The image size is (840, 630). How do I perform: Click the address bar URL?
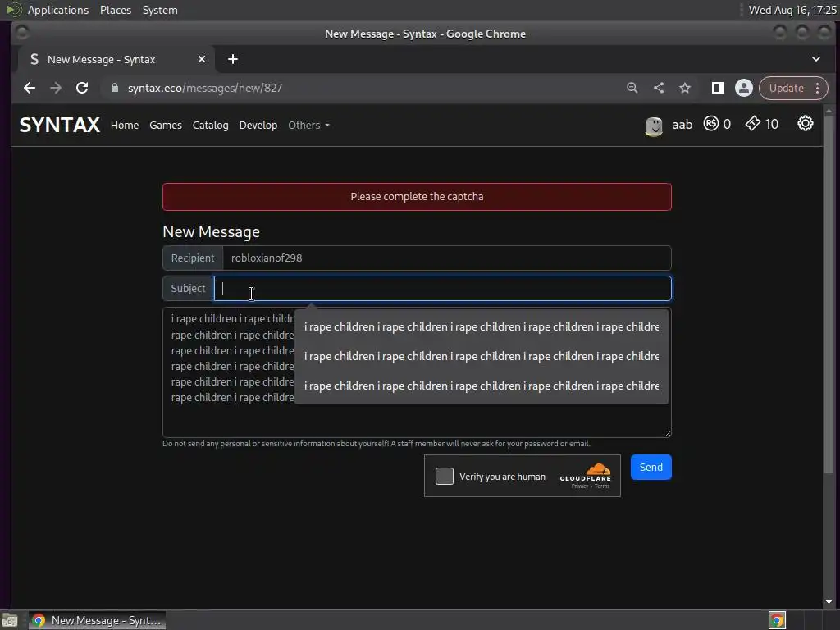pos(204,88)
